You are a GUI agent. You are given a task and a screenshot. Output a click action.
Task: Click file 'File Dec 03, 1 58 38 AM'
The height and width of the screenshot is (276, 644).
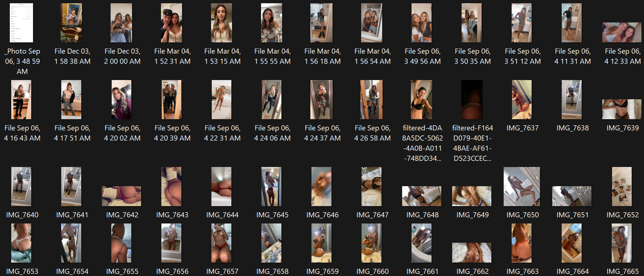pyautogui.click(x=71, y=23)
